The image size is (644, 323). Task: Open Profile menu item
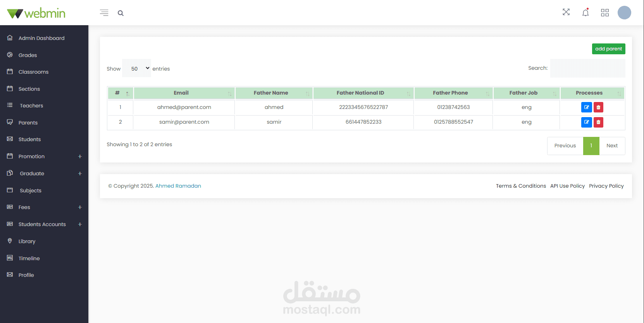pos(26,275)
